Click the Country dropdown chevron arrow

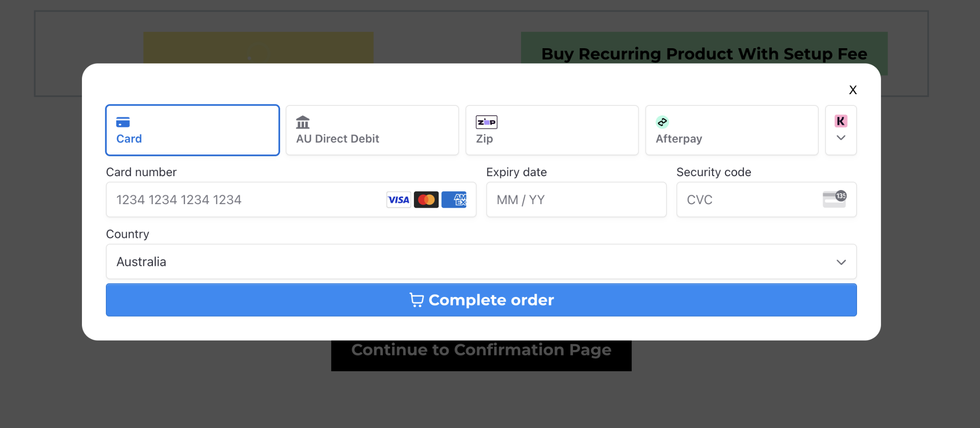pyautogui.click(x=841, y=262)
